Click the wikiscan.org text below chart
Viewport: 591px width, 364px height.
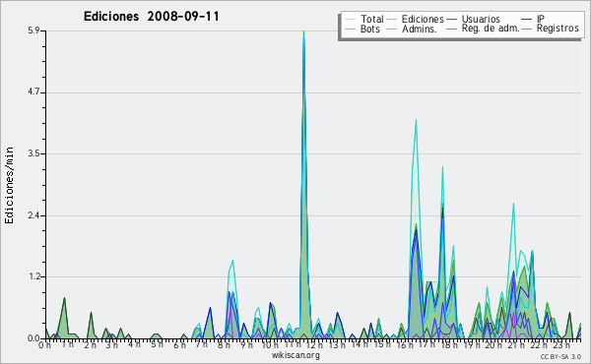295,354
